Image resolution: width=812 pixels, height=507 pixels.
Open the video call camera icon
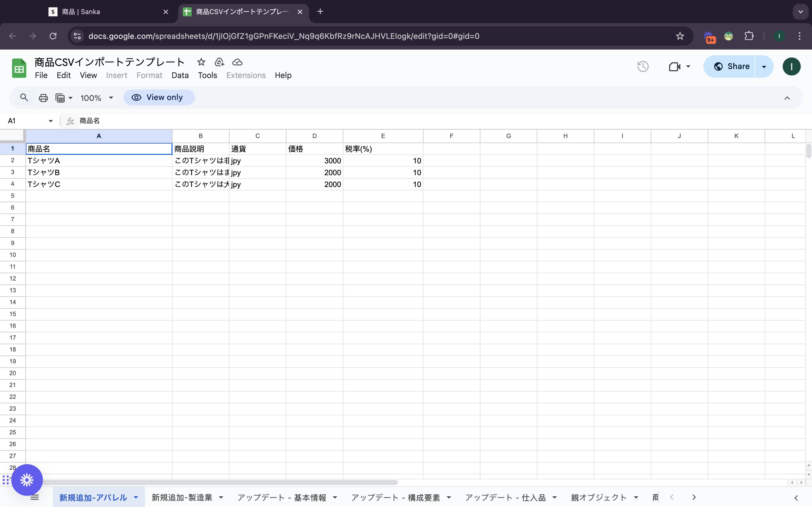tap(674, 66)
